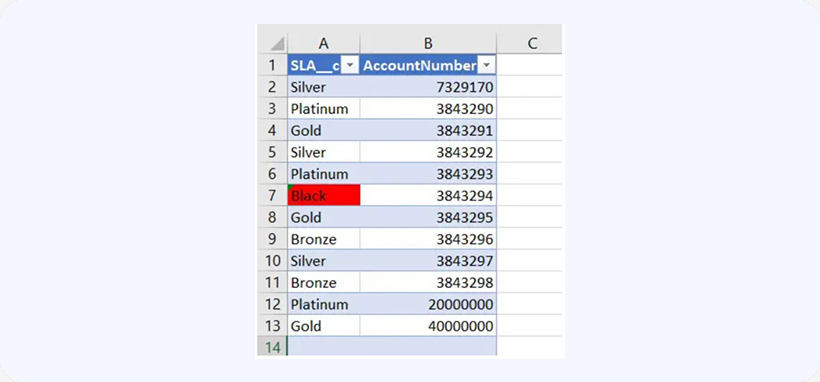The image size is (820, 382).
Task: Select column B header
Action: [428, 43]
